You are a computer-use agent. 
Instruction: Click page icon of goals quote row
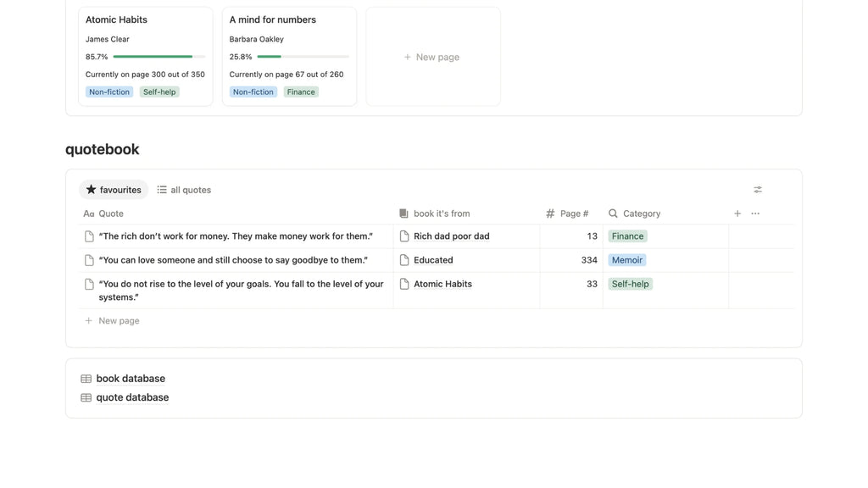[x=89, y=284]
